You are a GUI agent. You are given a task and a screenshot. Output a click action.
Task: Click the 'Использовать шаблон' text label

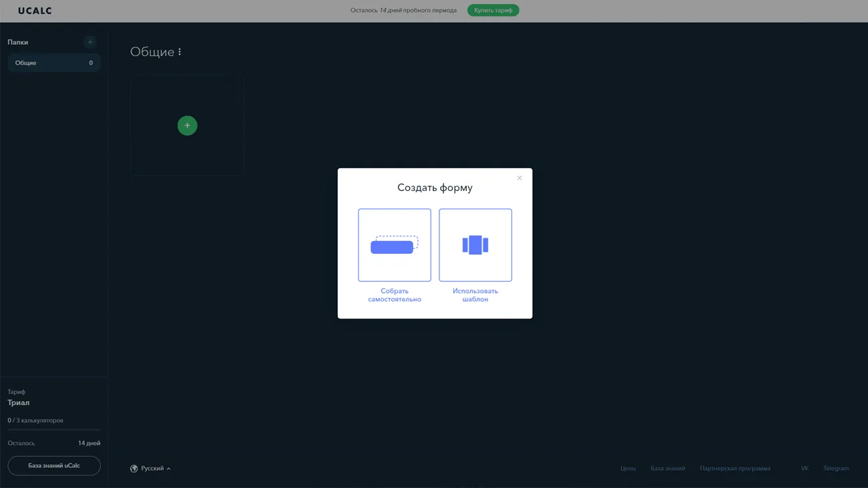pos(475,295)
